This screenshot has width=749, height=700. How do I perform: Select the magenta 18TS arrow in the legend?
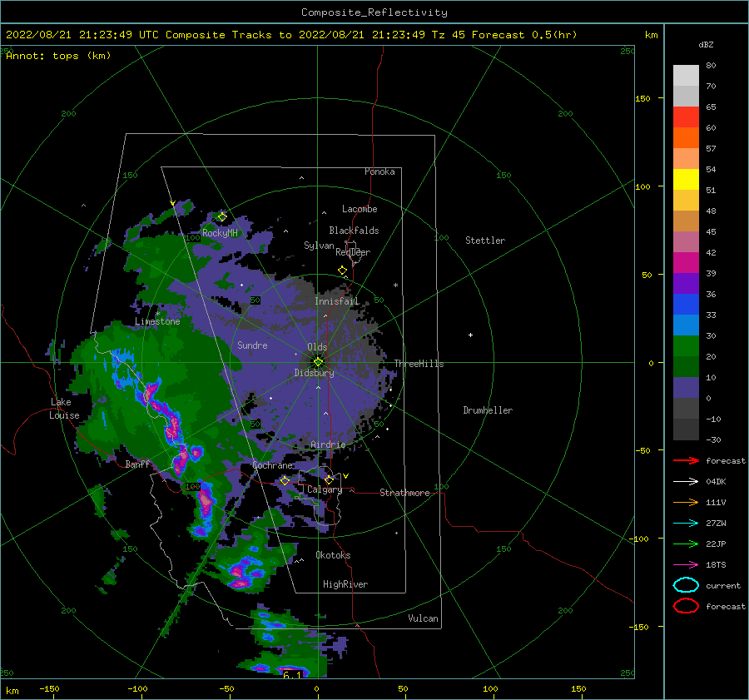pos(686,565)
